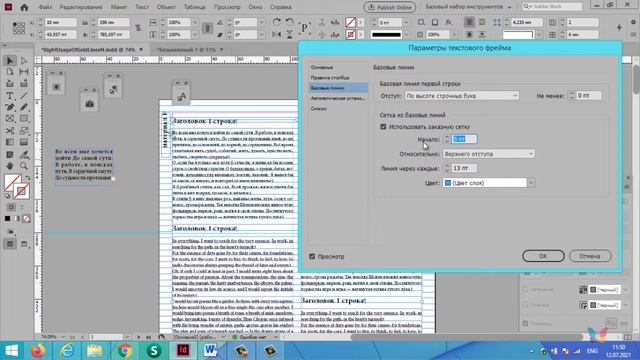Open the fx effects icon in control bar

(x=449, y=22)
